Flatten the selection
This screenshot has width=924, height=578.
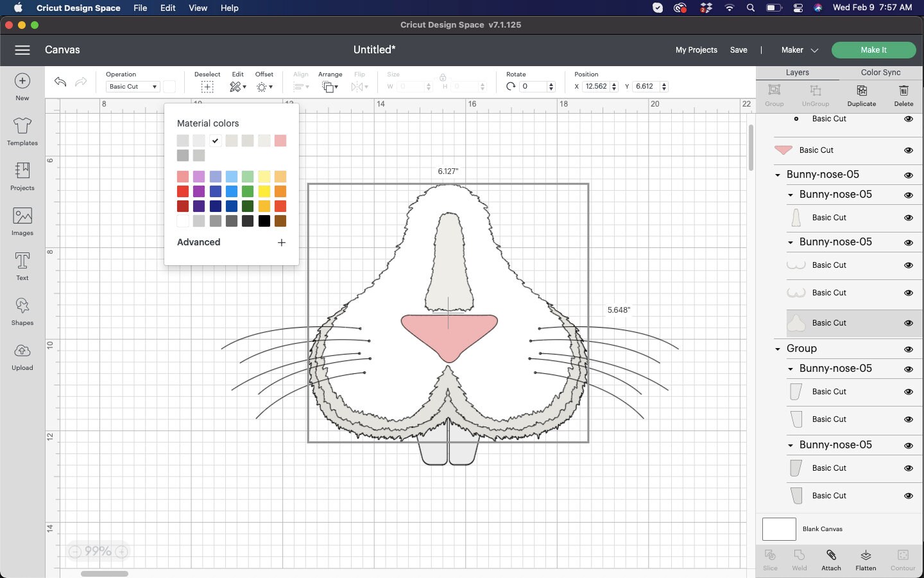(x=865, y=560)
